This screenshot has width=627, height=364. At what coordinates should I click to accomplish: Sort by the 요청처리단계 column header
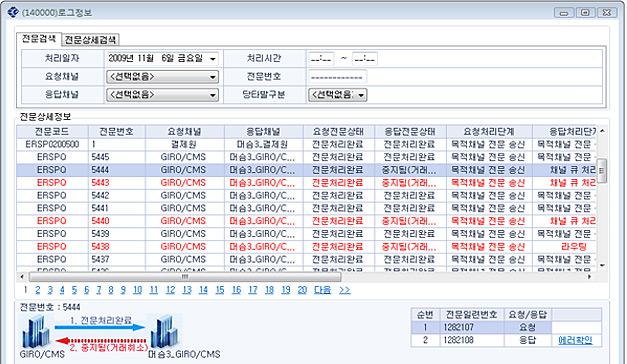(489, 132)
